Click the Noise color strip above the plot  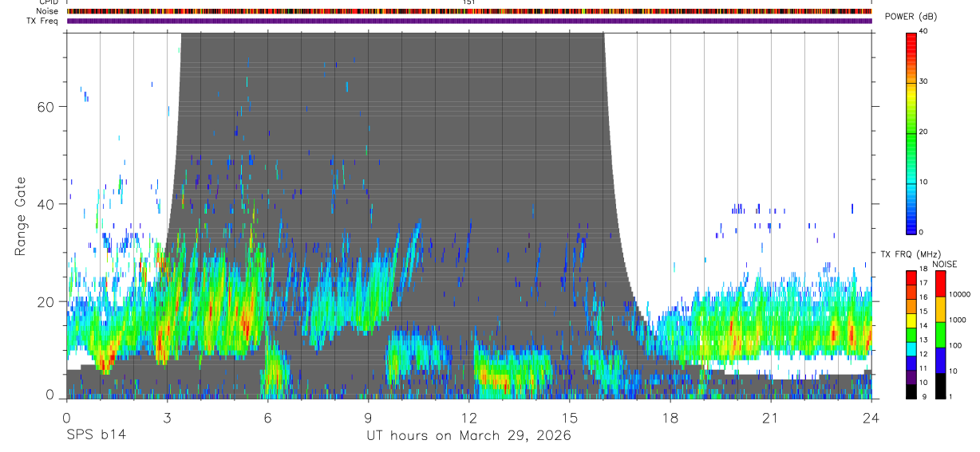coord(469,11)
